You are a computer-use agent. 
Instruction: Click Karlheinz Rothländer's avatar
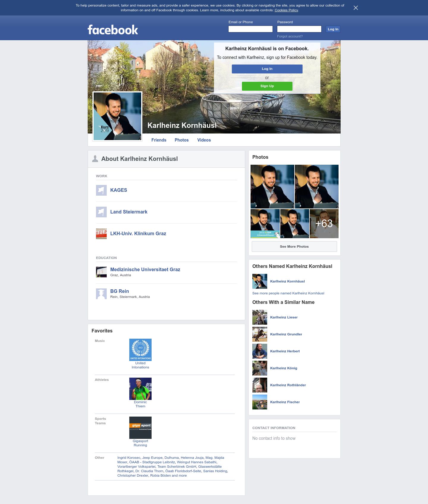pyautogui.click(x=260, y=385)
